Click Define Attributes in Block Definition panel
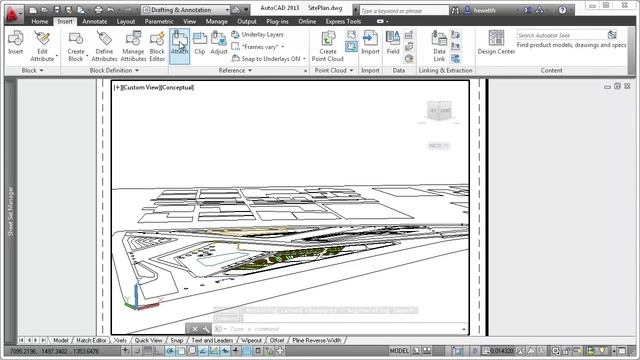Viewport: 640px width, 360px height. tap(104, 46)
